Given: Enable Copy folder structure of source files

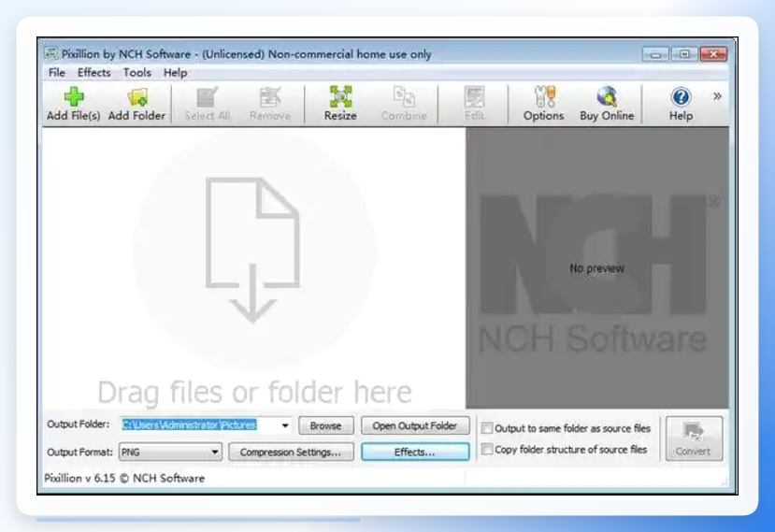Looking at the screenshot, I should pos(487,449).
